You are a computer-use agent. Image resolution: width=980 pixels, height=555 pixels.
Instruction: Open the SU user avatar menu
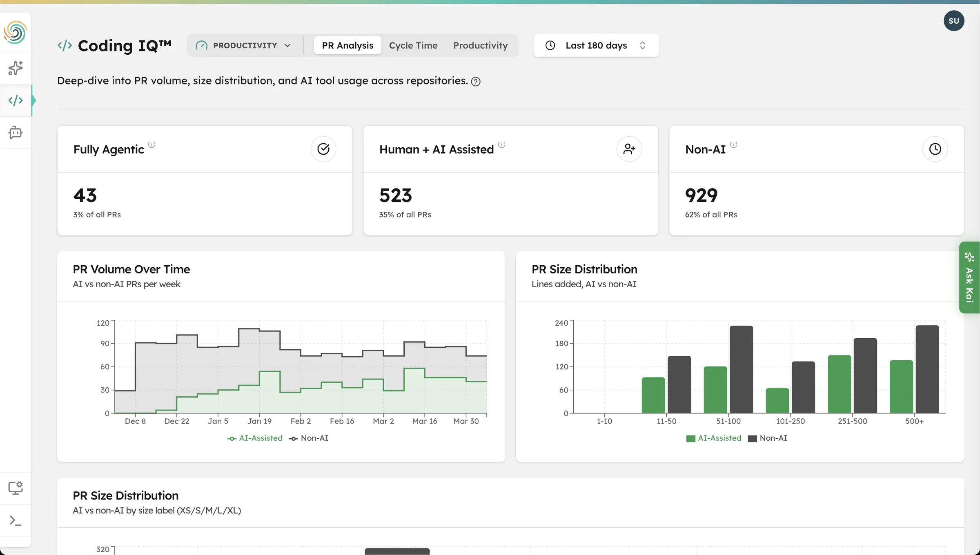[953, 21]
